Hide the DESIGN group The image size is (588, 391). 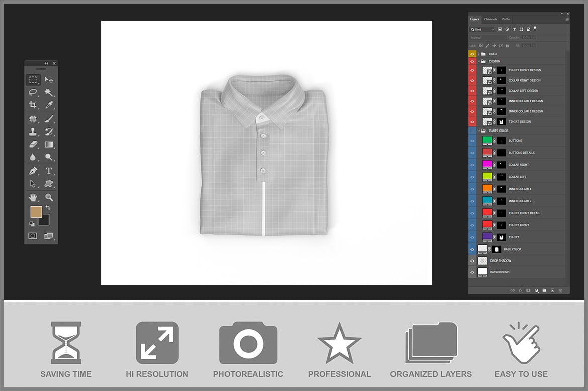pos(472,61)
